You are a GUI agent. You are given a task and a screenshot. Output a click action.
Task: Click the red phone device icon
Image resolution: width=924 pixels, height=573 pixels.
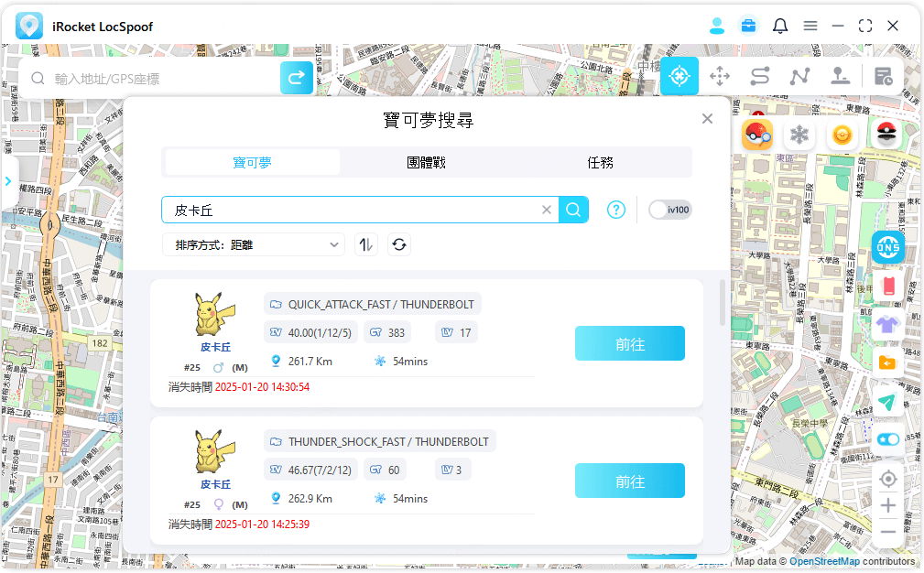888,286
